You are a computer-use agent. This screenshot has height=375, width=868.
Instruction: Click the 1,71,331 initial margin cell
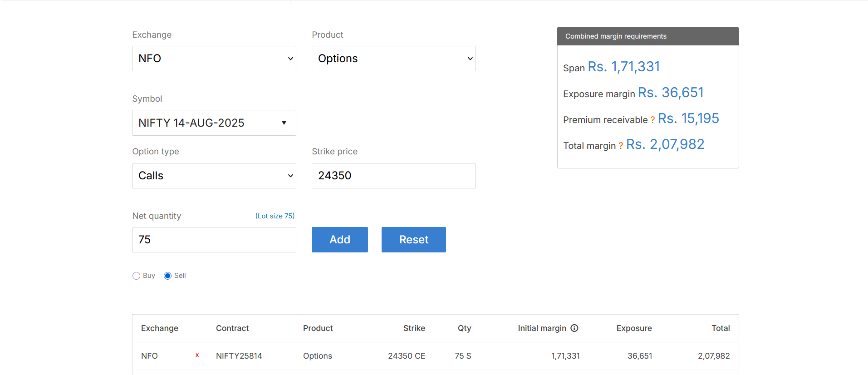[x=566, y=356]
